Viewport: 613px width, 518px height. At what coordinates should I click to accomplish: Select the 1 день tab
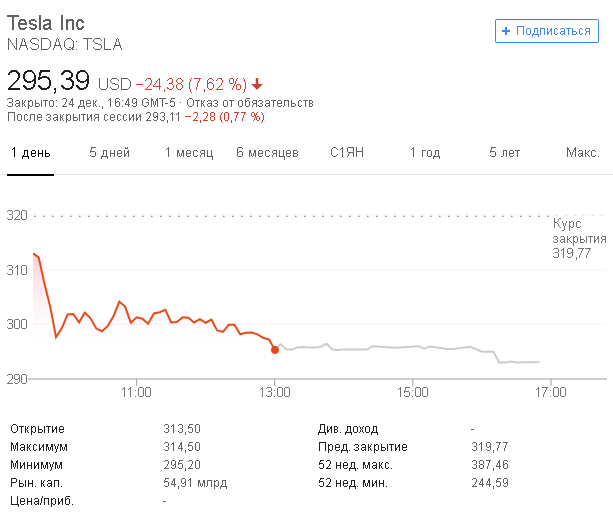click(30, 153)
